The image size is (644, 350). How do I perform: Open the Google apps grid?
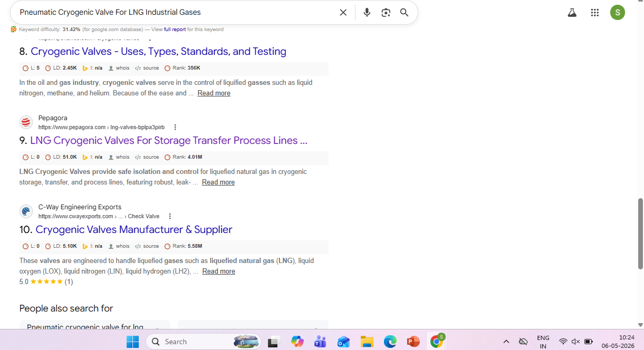[595, 13]
